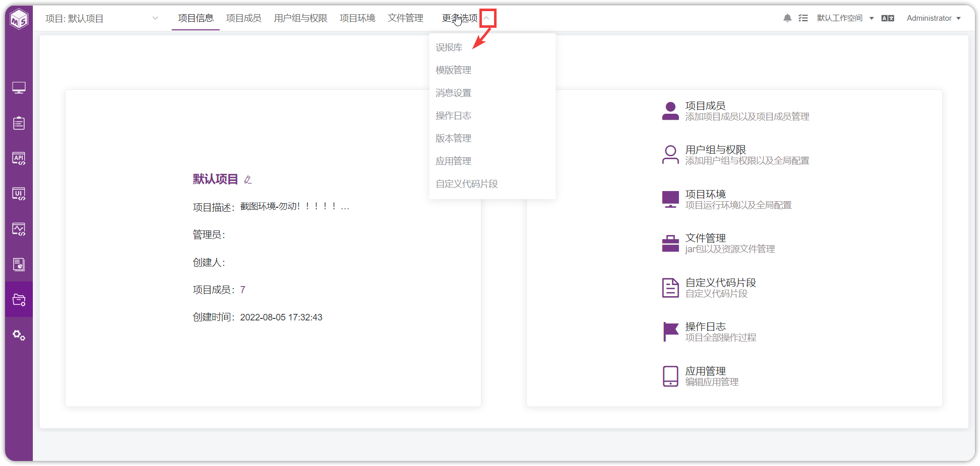The image size is (980, 466).
Task: Select 模版管理 from the dropdown menu
Action: point(493,70)
